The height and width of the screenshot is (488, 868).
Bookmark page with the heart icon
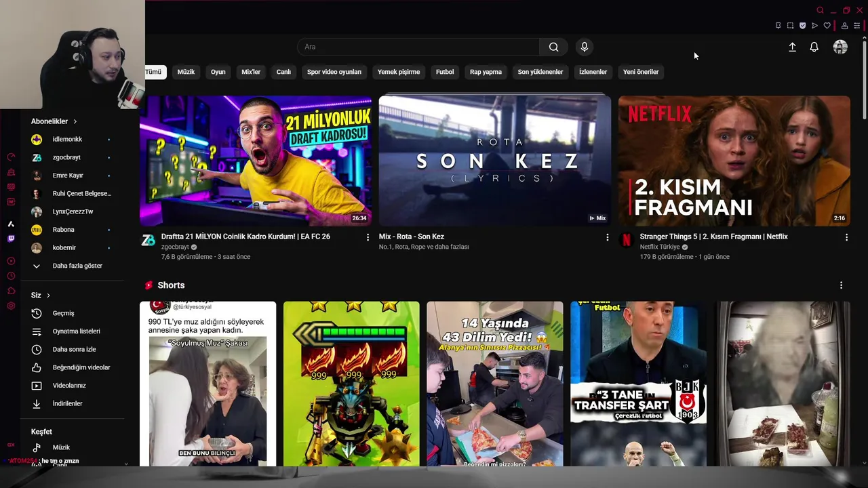(827, 26)
